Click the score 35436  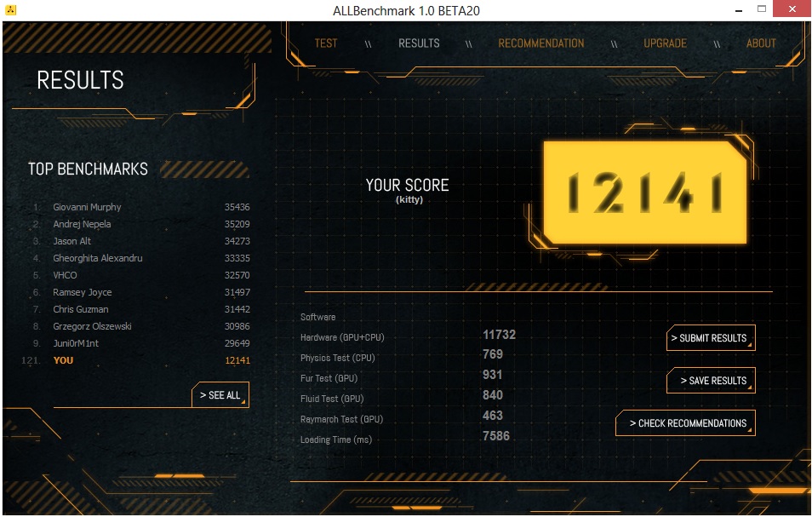click(237, 207)
